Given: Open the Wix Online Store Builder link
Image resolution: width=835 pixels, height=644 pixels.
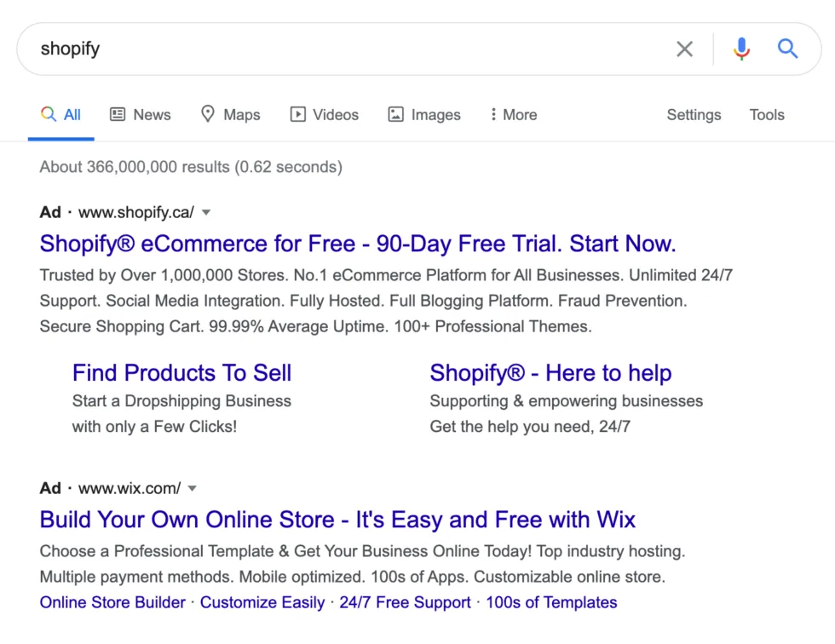Looking at the screenshot, I should coord(112,602).
